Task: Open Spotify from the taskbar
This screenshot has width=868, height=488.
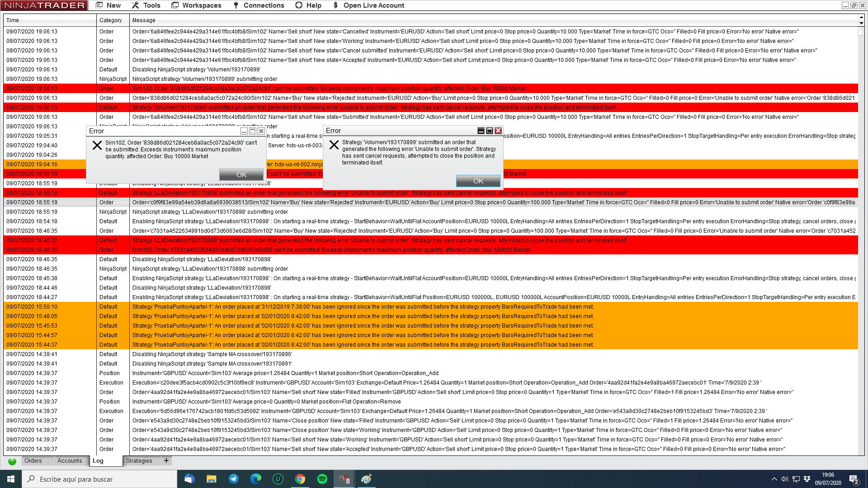Action: click(x=322, y=479)
